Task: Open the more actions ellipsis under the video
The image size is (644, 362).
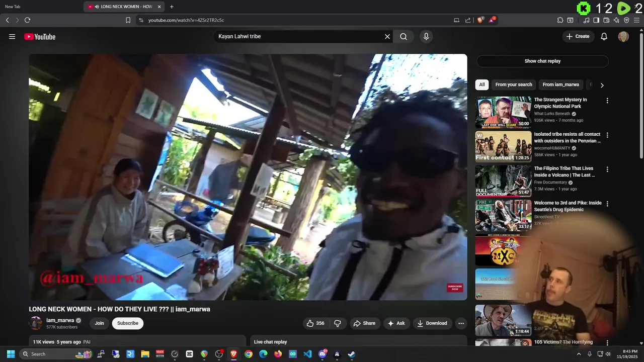Action: [461, 323]
